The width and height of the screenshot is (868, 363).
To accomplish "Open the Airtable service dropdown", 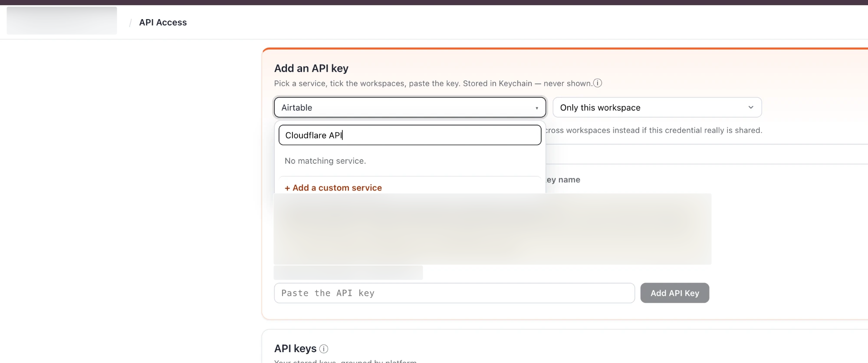I will pos(410,107).
